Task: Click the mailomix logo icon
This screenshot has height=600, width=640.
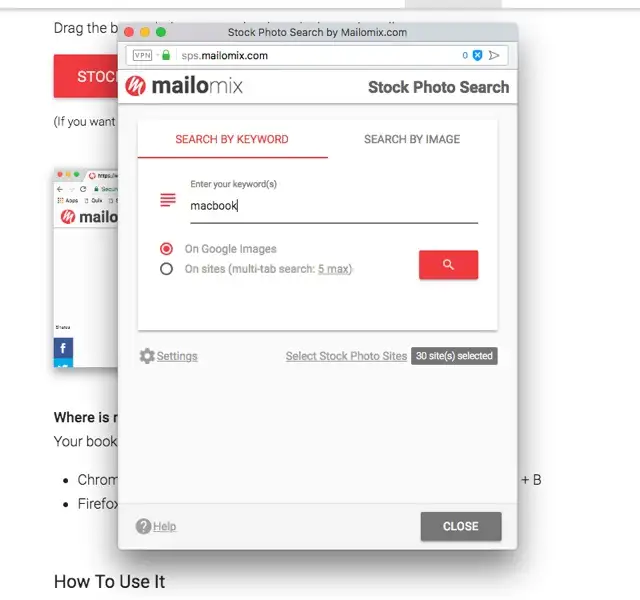Action: [x=136, y=86]
